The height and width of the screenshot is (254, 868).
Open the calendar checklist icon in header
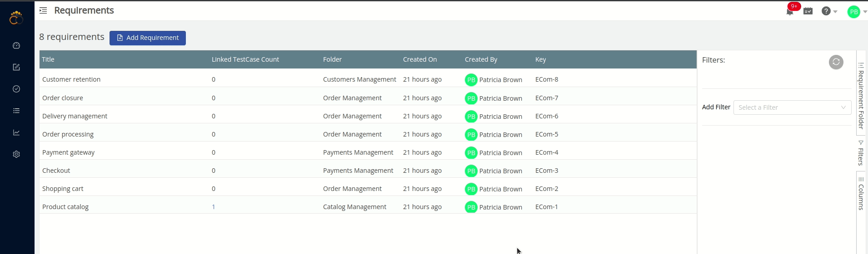click(808, 11)
